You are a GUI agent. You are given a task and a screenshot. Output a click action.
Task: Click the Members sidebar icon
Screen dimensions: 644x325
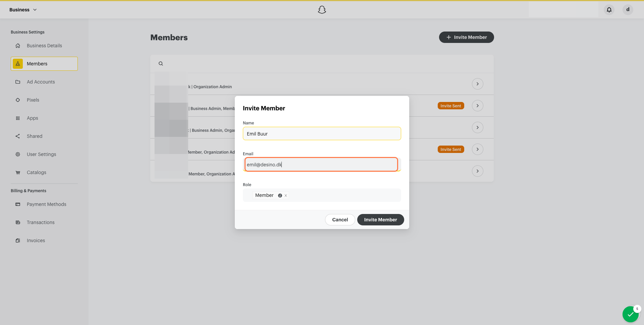(18, 64)
